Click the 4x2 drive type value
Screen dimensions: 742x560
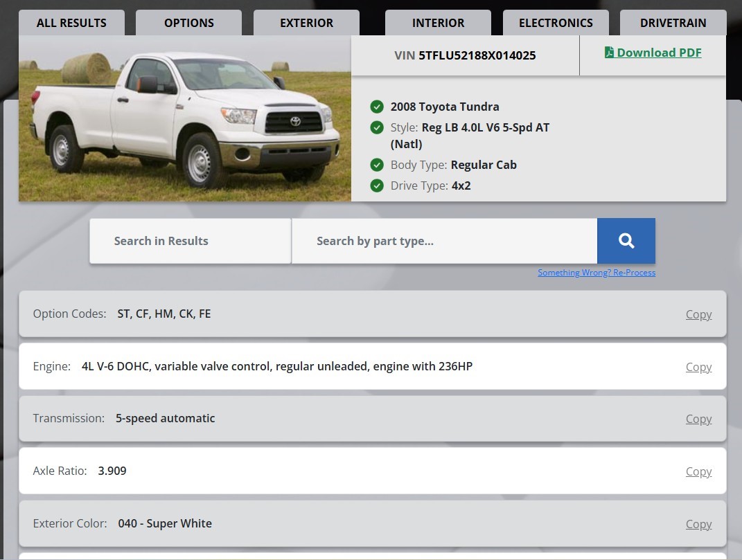coord(461,186)
